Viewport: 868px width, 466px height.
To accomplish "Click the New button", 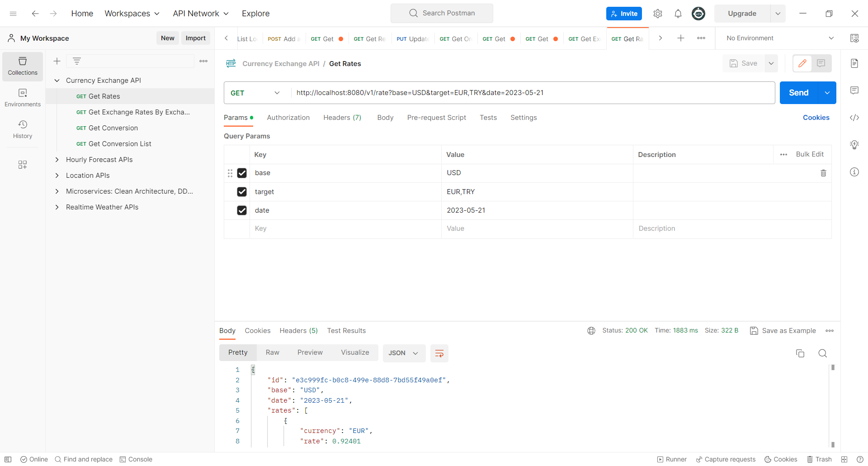I will (167, 38).
